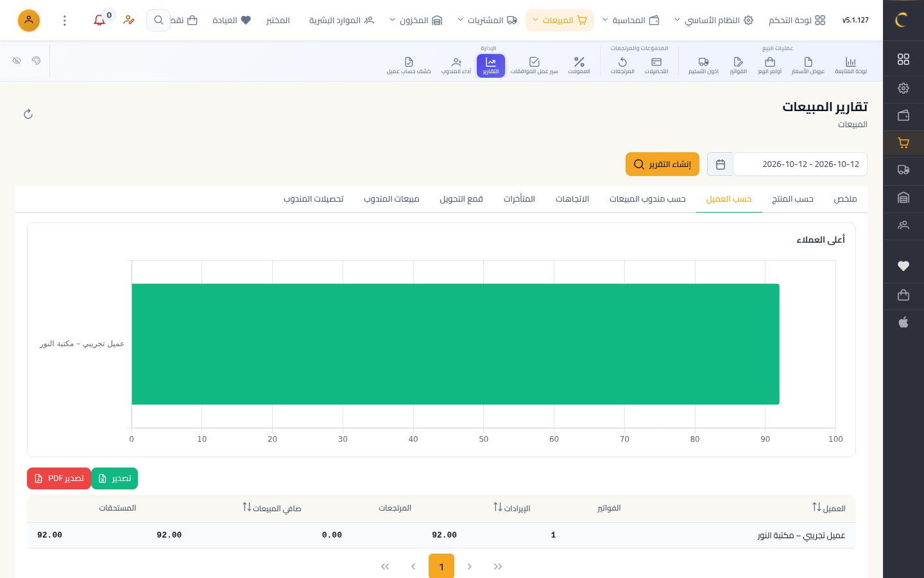Open لوحة المتابعة dashboard icon in ribbon
924x578 pixels.
[850, 66]
